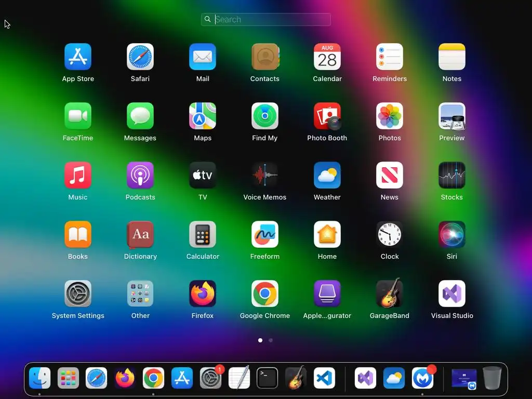Screen dimensions: 532x399
Task: Launch Siri
Action: pos(452,234)
